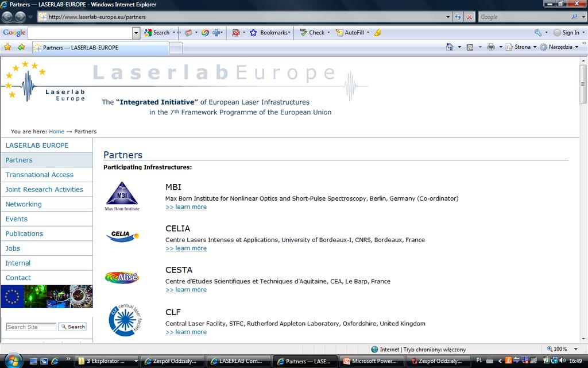
Task: Click the Google toolbar blue plus icon
Action: [x=216, y=33]
